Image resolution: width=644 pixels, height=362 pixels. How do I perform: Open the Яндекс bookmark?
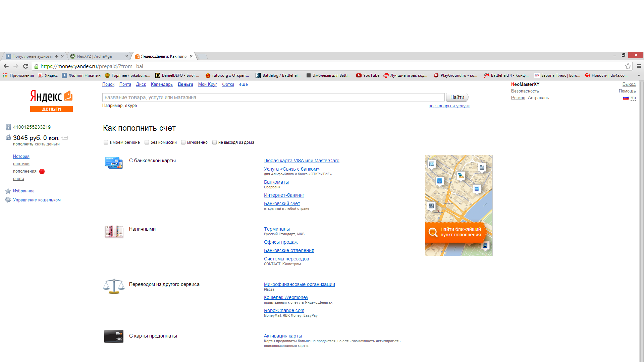pyautogui.click(x=48, y=75)
